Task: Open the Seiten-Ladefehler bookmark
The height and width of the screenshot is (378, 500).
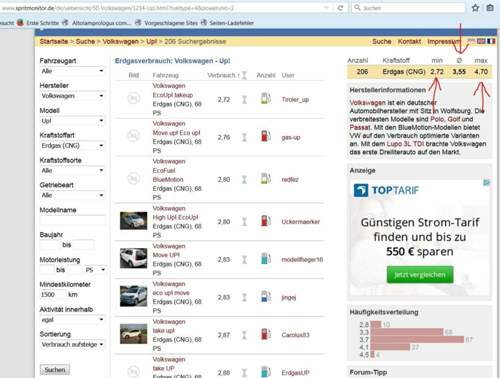Action: [x=227, y=23]
